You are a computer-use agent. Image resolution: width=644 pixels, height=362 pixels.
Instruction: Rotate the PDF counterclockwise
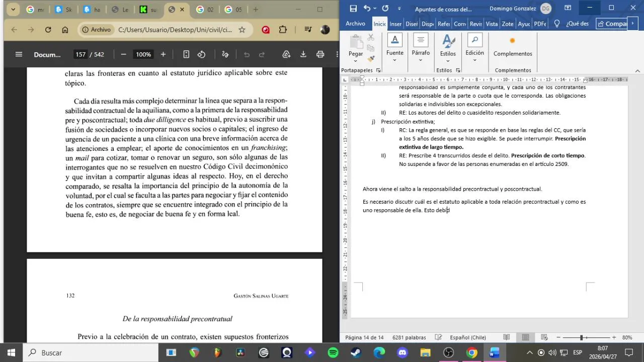[201, 54]
